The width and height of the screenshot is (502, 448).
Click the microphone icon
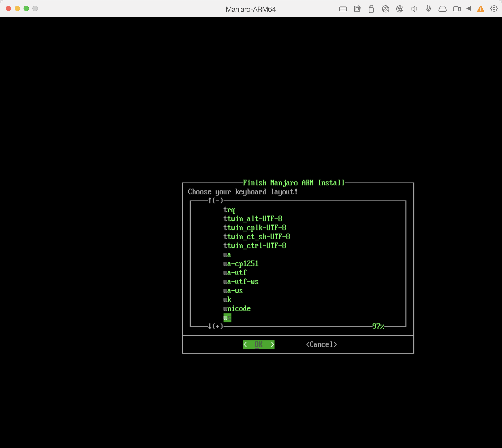pyautogui.click(x=428, y=9)
